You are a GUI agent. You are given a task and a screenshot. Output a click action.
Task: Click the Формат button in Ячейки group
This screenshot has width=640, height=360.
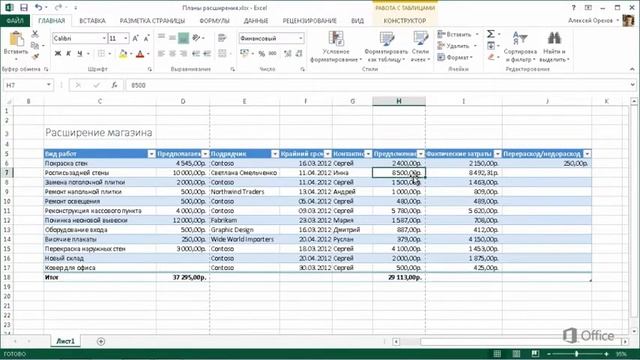[x=455, y=57]
